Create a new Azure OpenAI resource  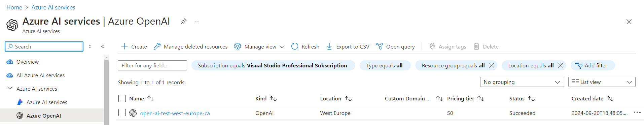click(x=134, y=46)
